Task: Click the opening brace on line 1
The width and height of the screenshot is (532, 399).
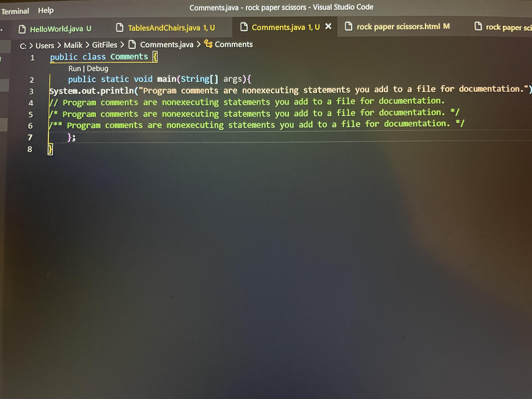Action: [x=155, y=57]
